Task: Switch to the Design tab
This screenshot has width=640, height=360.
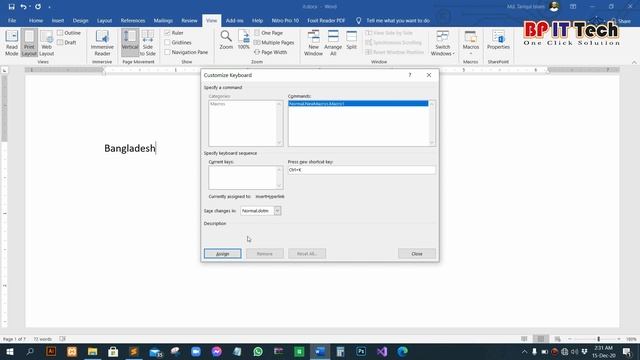Action: 80,20
